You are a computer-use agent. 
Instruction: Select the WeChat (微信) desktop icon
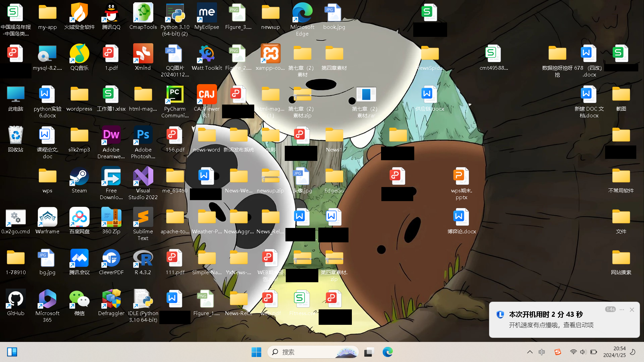(x=79, y=299)
